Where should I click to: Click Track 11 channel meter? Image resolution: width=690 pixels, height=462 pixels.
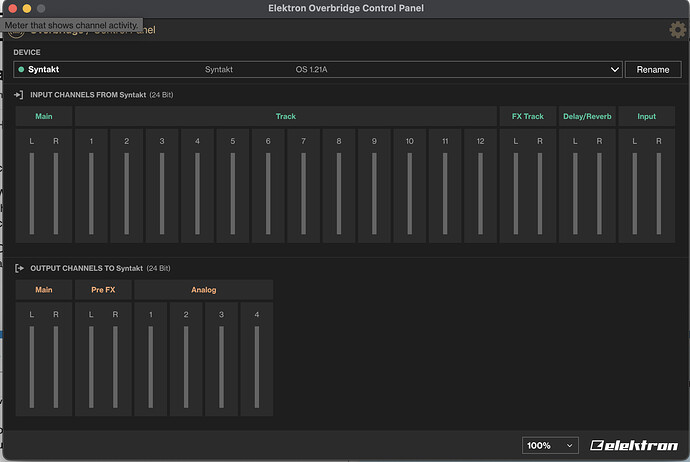click(x=445, y=194)
